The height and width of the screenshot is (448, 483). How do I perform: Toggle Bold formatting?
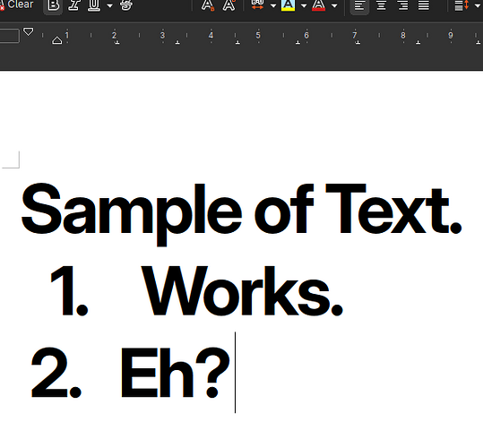point(53,5)
